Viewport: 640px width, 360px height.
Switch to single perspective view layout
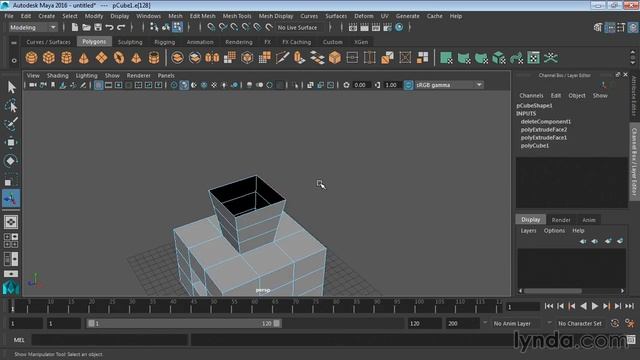pos(11,222)
